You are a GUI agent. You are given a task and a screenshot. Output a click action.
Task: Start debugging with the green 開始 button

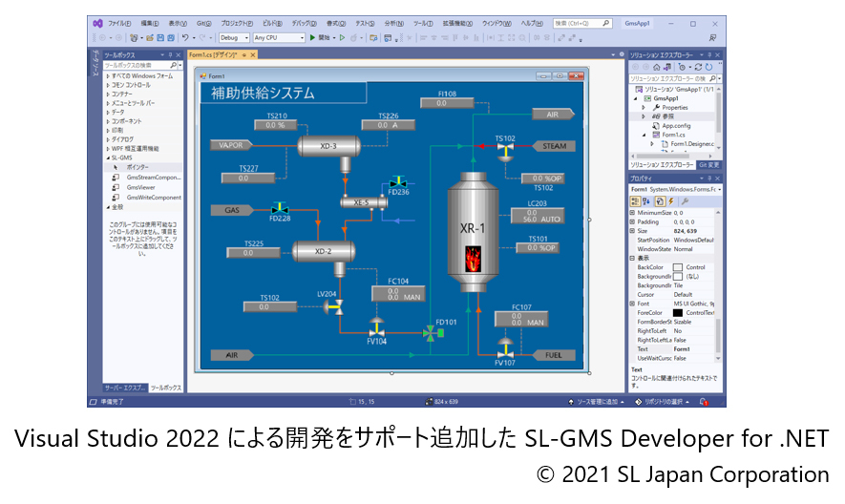319,38
